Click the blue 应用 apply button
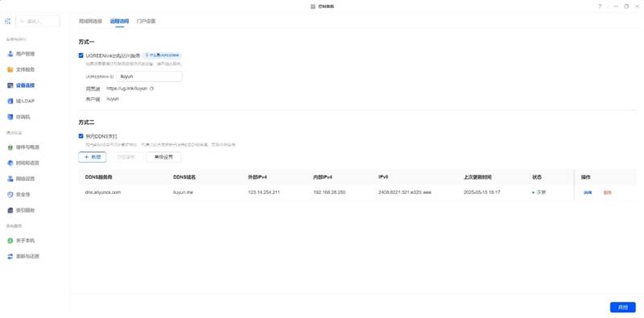The height and width of the screenshot is (318, 644). tap(622, 307)
